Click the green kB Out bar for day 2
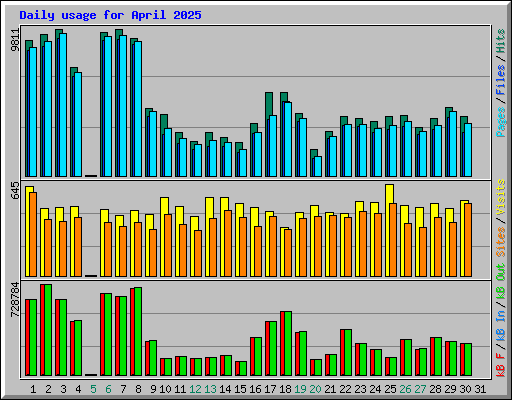The image size is (512, 400). coord(48,330)
